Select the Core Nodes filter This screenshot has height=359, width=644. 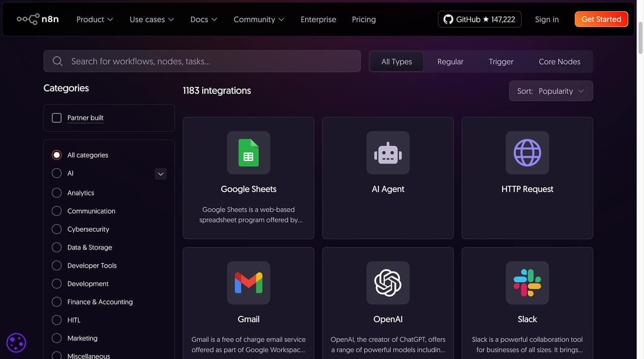[x=559, y=61]
